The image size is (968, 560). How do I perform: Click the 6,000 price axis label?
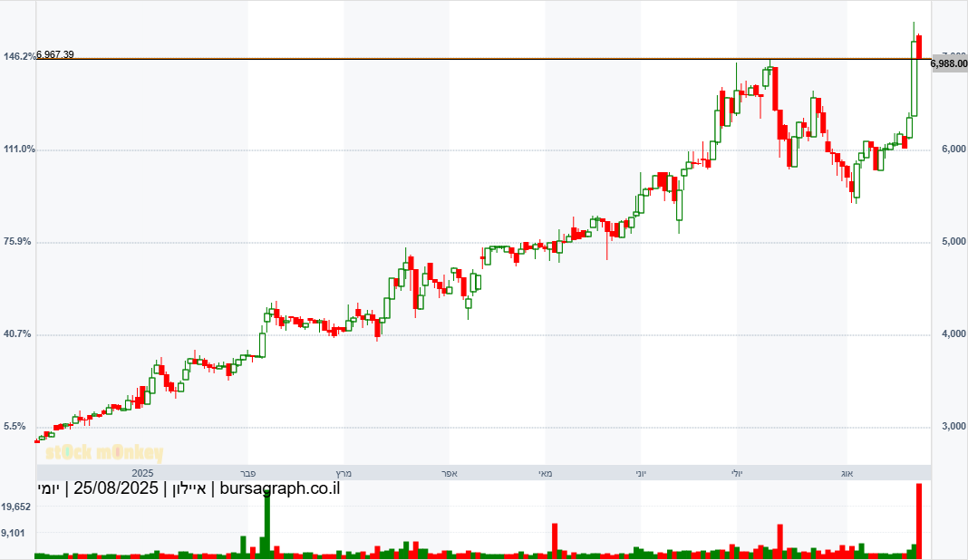tap(953, 150)
